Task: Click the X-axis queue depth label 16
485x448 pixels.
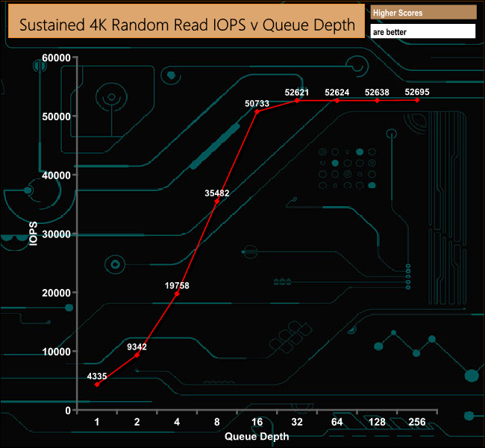Action: [x=257, y=422]
